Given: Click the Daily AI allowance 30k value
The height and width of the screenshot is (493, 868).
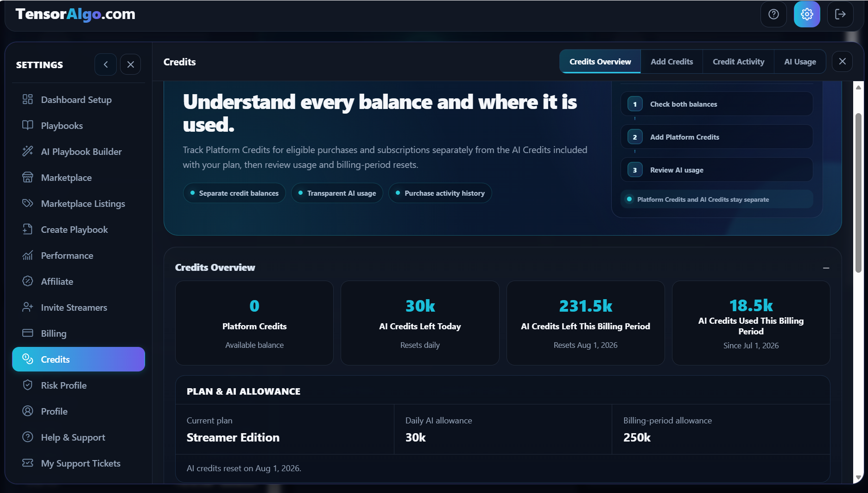Looking at the screenshot, I should coord(416,437).
